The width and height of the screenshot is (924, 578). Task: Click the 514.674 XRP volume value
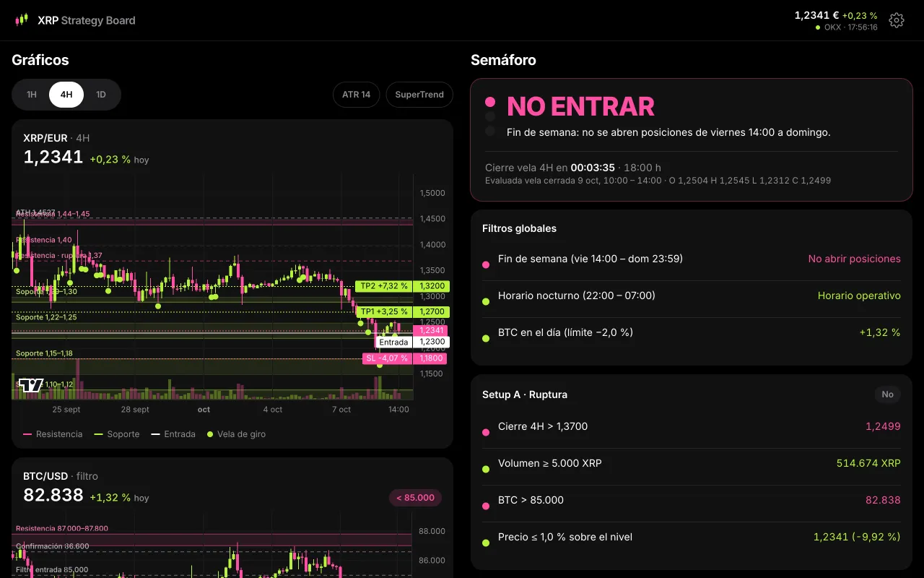[868, 463]
